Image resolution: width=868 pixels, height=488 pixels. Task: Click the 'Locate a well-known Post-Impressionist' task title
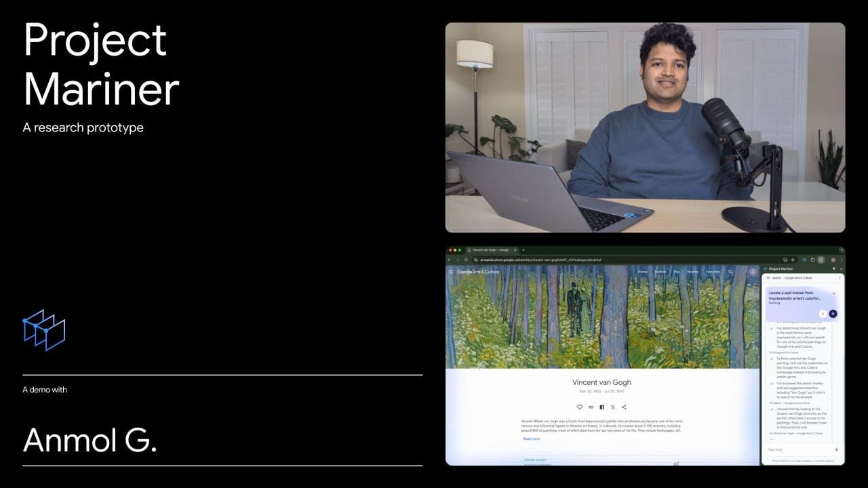(795, 296)
